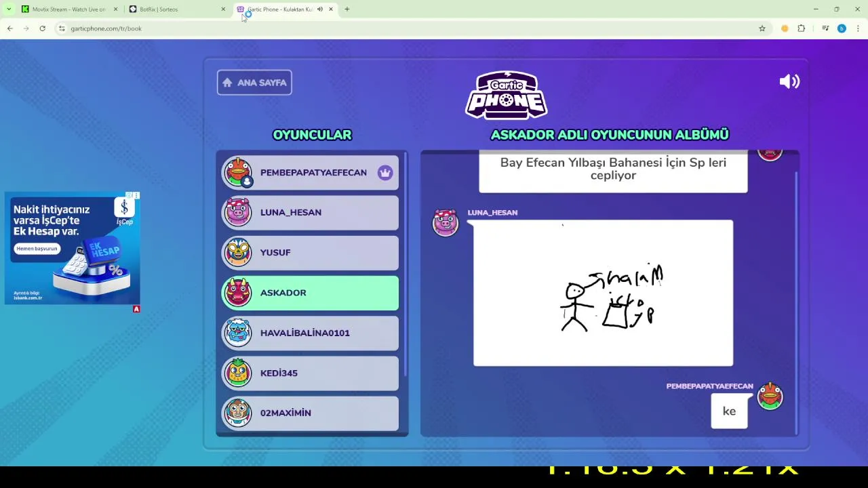The image size is (868, 488).
Task: Click the ad info icon on İşCep banner
Action: point(130,196)
